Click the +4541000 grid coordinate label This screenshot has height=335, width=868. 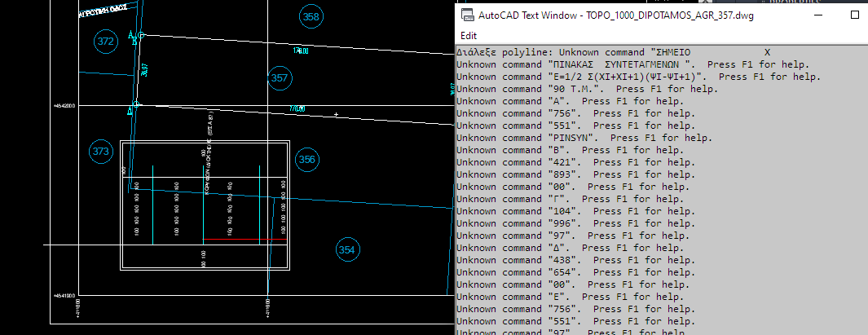(64, 296)
